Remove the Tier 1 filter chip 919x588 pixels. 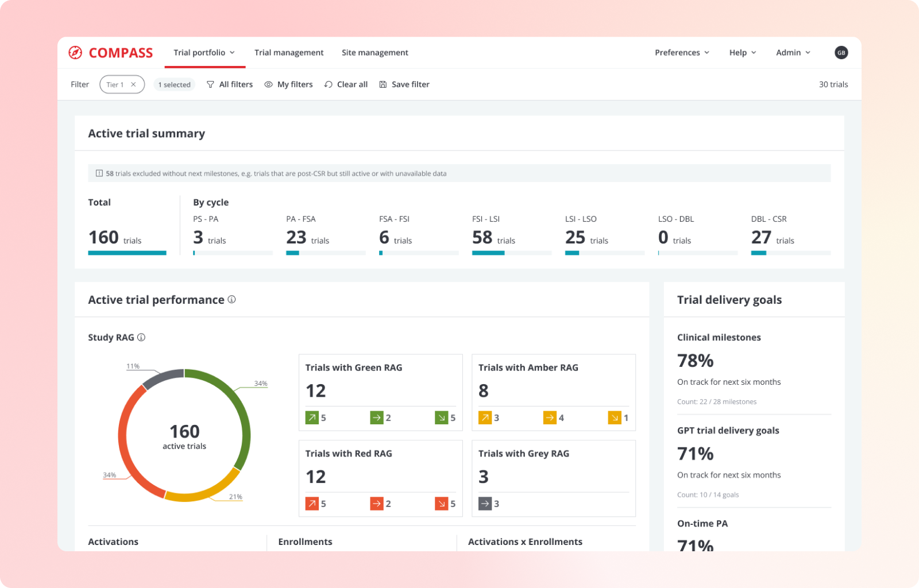[x=133, y=84]
